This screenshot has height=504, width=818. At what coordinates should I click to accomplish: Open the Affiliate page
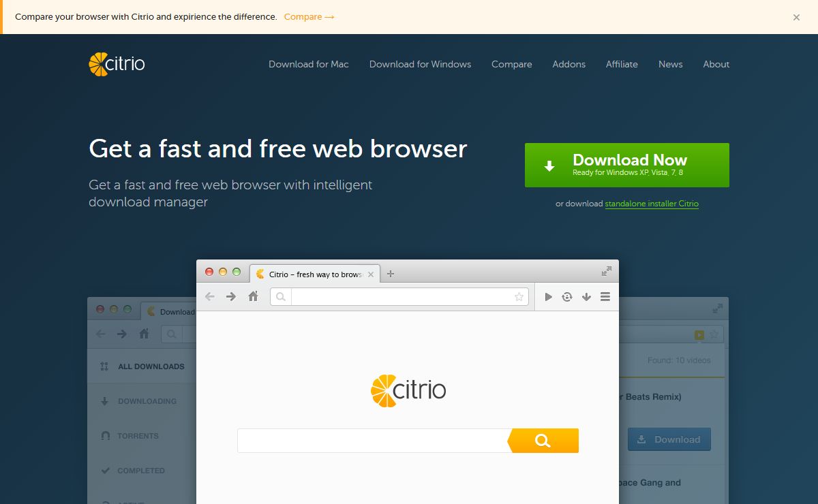(622, 64)
